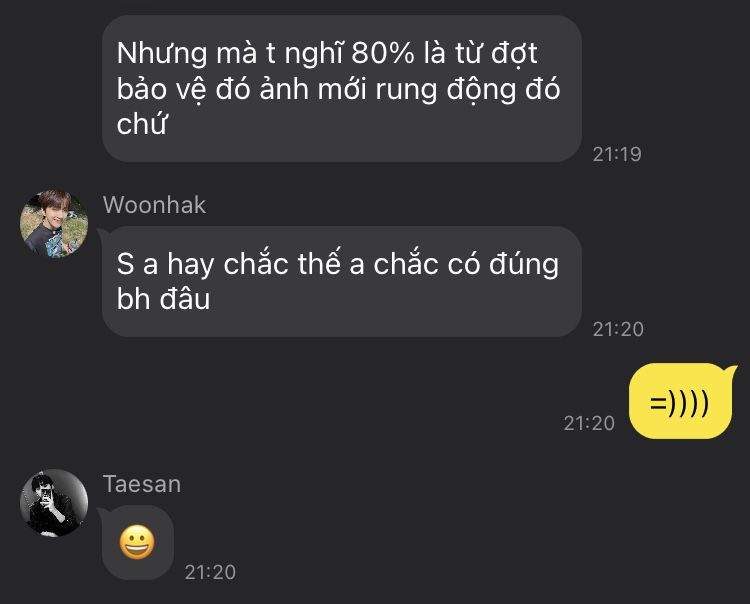Click "bh đâu" text in Woonhak's message
This screenshot has width=750, height=604.
[x=163, y=299]
